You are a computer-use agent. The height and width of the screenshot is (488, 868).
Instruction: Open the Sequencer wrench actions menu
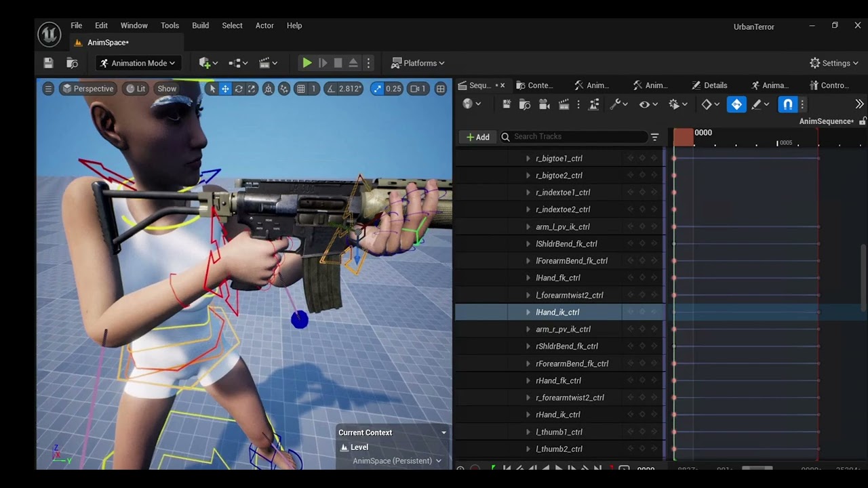(618, 104)
